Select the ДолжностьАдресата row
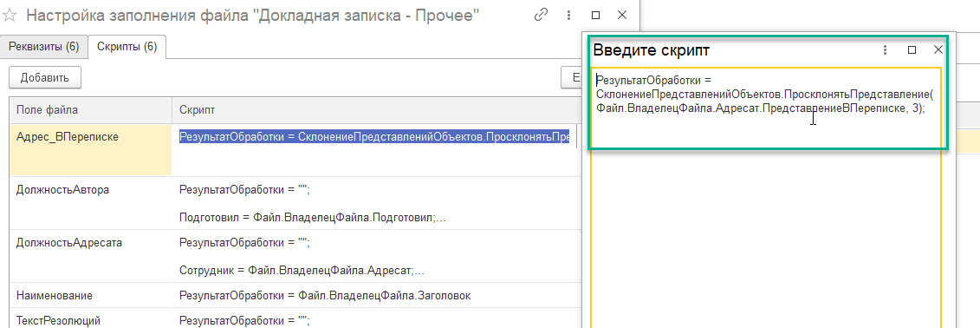 coord(294,255)
